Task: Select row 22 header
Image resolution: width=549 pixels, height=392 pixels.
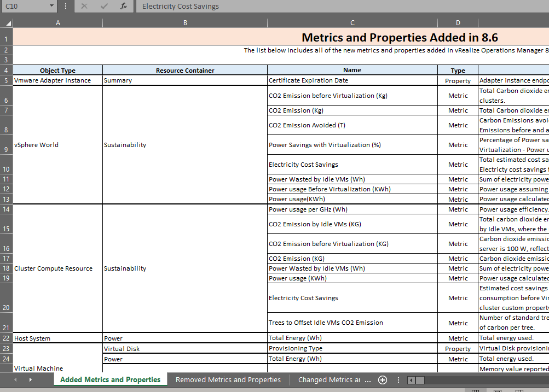Action: [x=7, y=338]
